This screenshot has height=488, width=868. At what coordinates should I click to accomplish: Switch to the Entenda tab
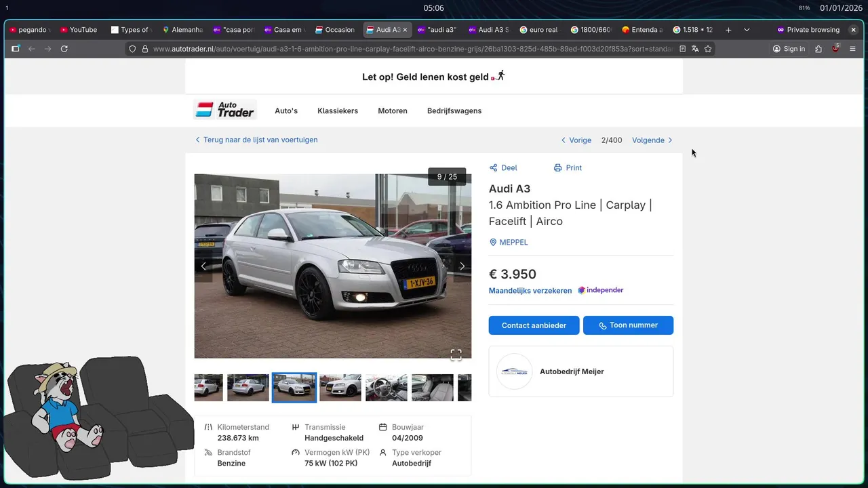[x=642, y=30]
